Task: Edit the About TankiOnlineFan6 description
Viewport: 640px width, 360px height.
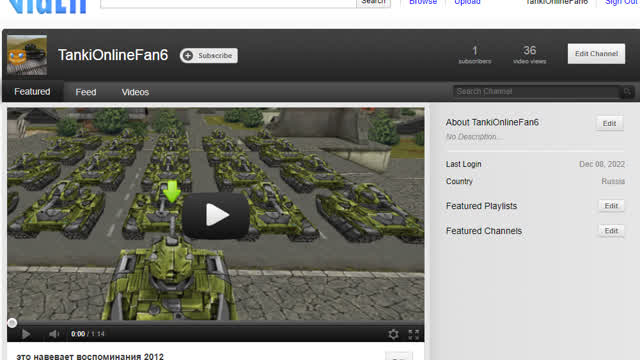Action: [609, 123]
